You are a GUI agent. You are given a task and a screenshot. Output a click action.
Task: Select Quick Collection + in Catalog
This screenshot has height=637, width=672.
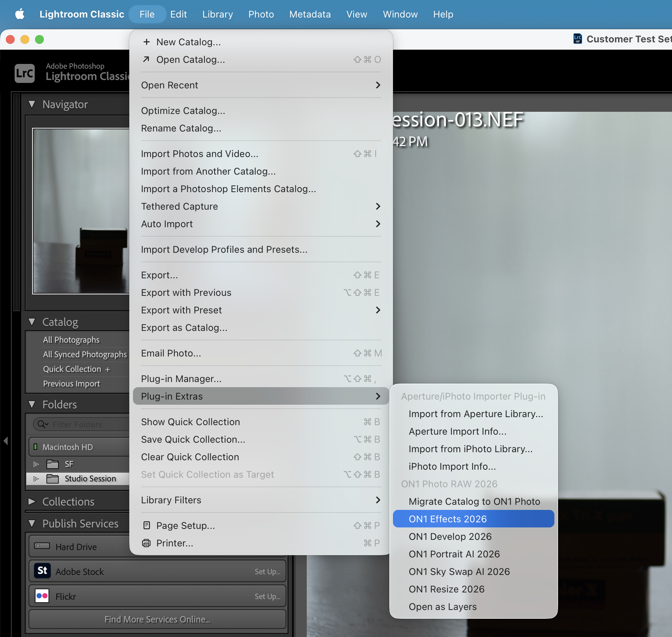76,369
